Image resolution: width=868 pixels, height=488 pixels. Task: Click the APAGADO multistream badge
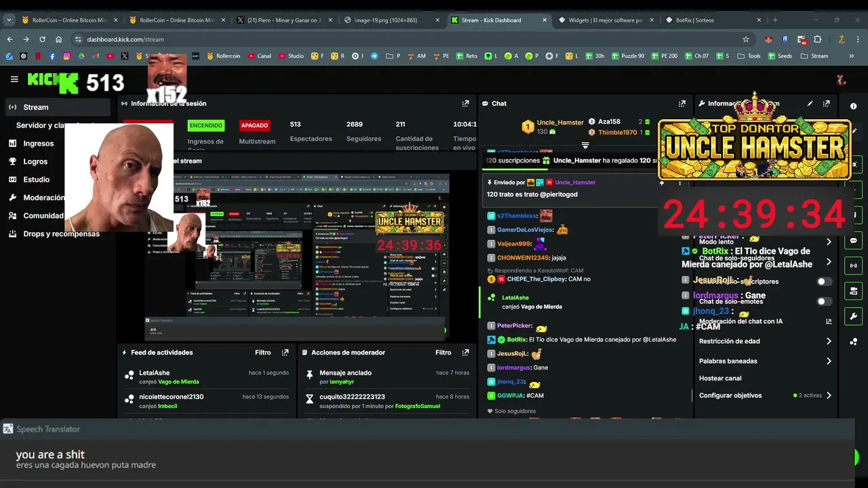pos(254,125)
